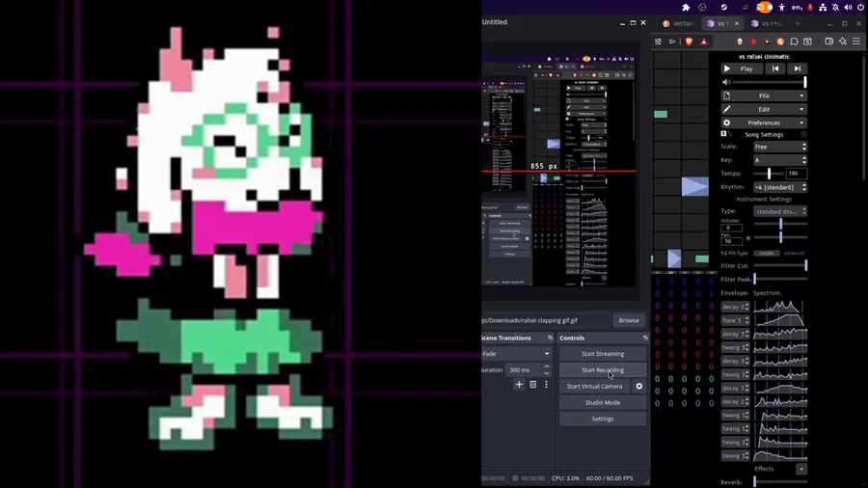
Task: Click Start Virtual Camera
Action: [x=594, y=386]
